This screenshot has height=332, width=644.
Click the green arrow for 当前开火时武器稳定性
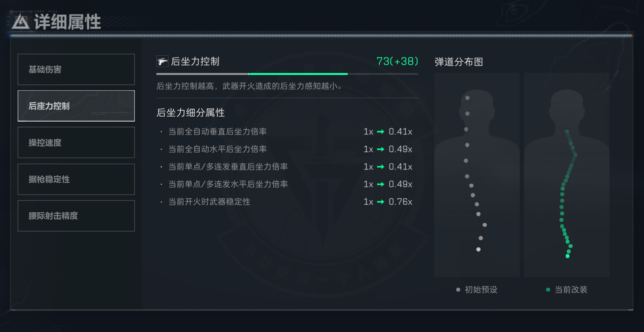click(x=380, y=202)
